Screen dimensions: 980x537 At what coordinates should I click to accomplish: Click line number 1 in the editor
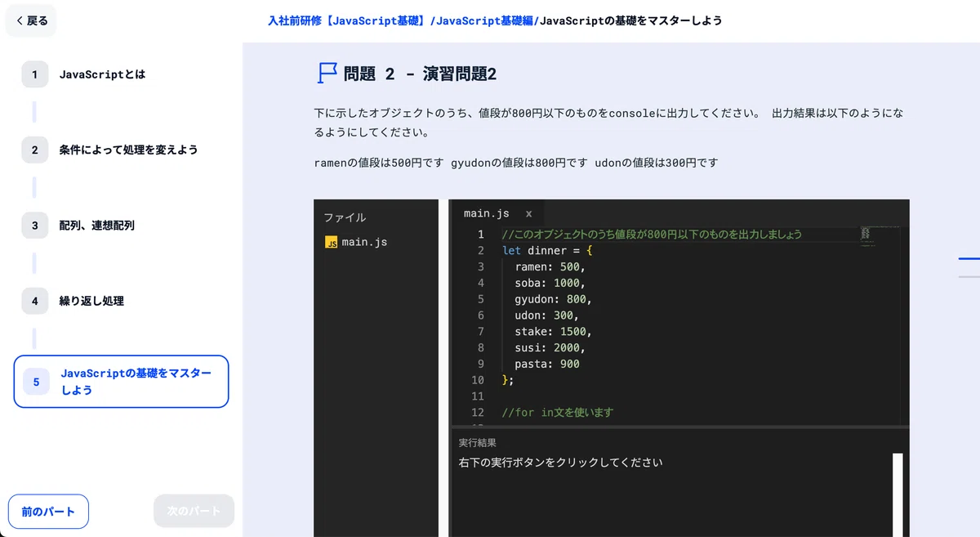[481, 235]
